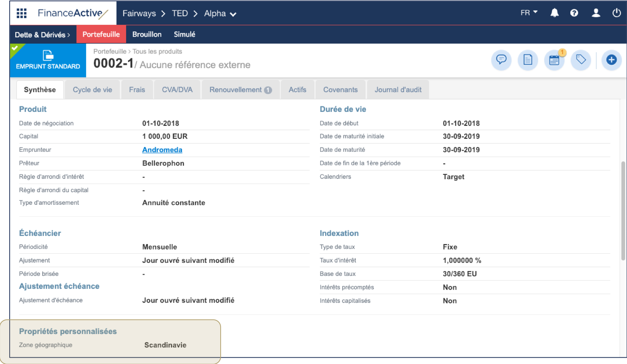Open the Journal d'audit tab

(397, 89)
